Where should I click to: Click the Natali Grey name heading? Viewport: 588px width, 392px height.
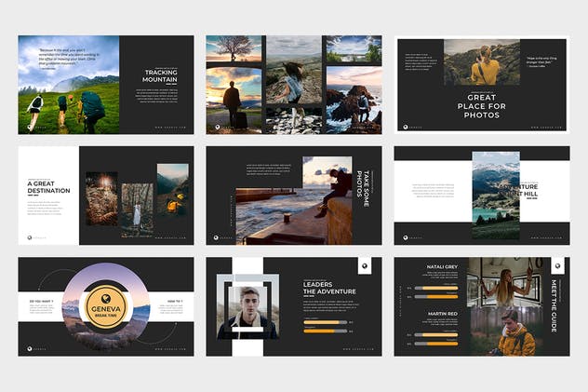tap(442, 266)
